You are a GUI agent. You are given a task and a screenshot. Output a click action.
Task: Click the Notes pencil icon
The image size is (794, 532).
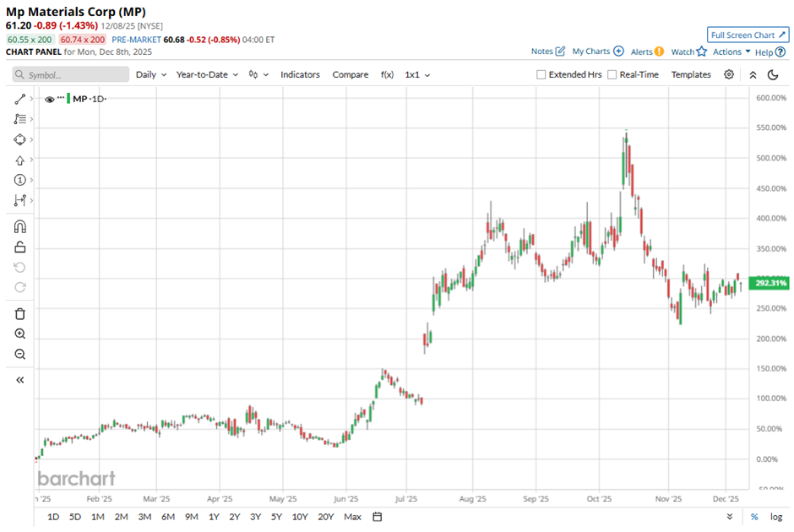tap(560, 52)
